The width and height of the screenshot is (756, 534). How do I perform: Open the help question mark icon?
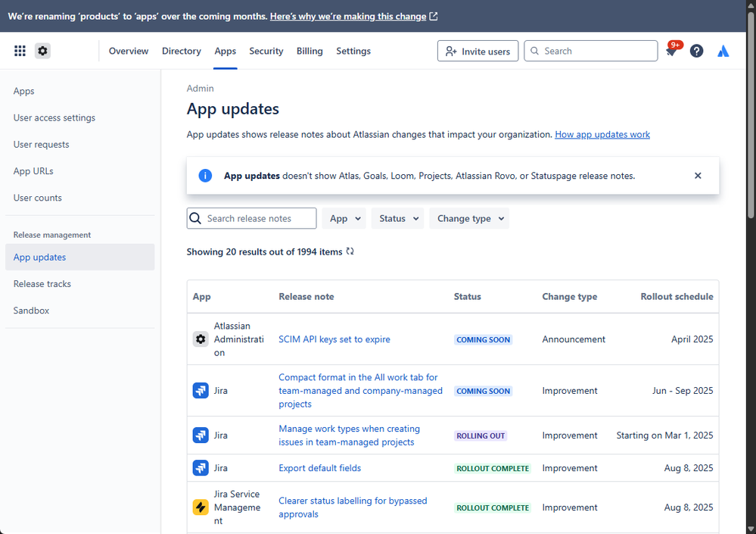696,51
